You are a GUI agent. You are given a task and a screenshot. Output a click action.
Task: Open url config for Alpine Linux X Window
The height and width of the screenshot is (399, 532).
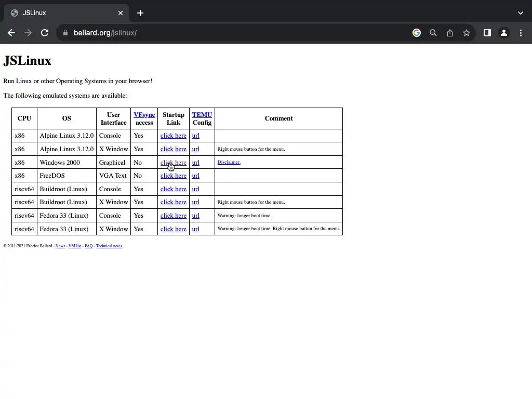196,149
